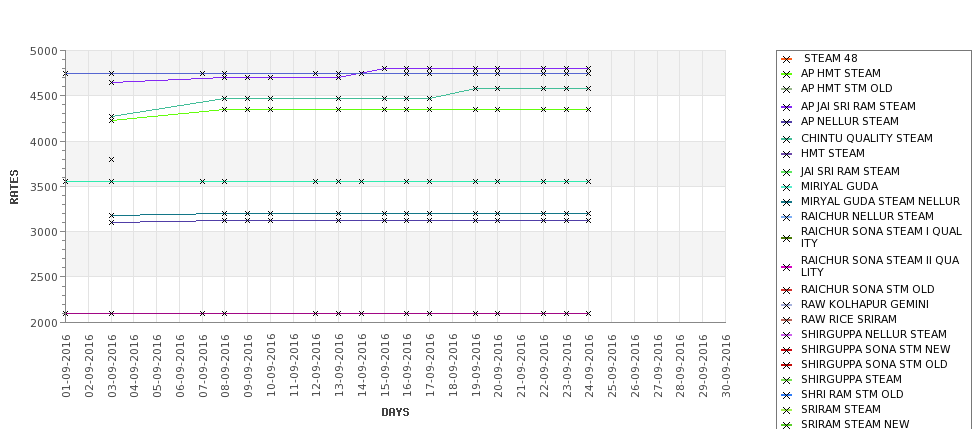
Task: Select RAICHUR NELLUR STEAM legend label
Action: coord(867,216)
